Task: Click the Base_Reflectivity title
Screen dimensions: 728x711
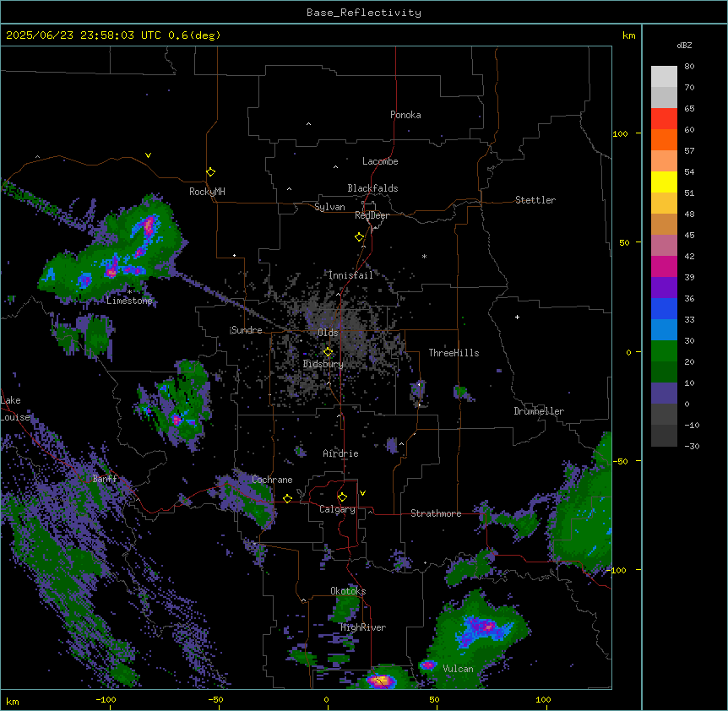Action: (x=364, y=13)
